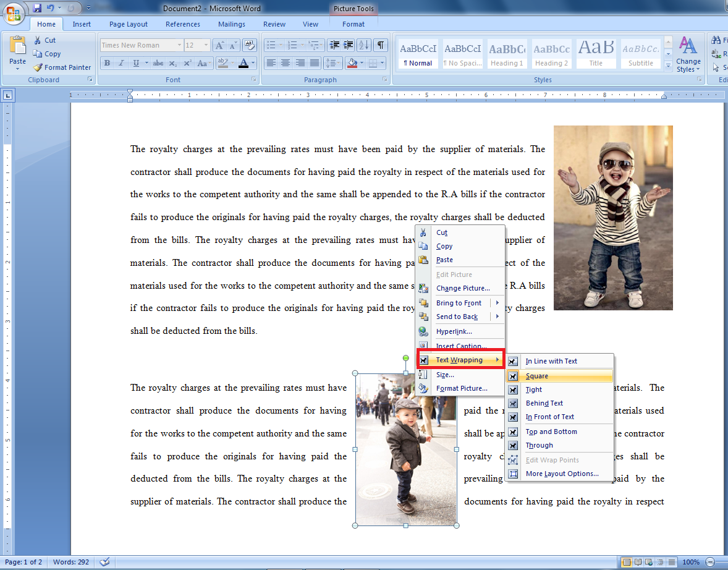This screenshot has height=570, width=728.
Task: Click the Office Button logo
Action: point(14,14)
